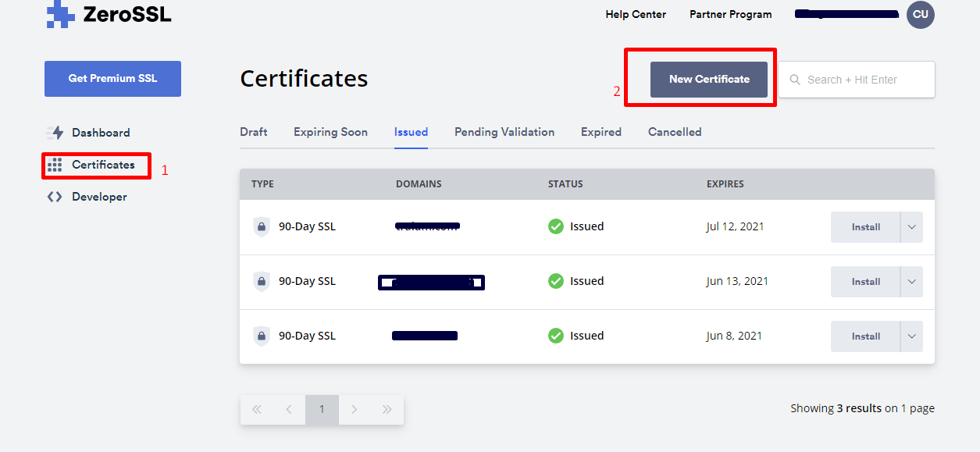
Task: Open the Cancelled tab
Action: (675, 132)
